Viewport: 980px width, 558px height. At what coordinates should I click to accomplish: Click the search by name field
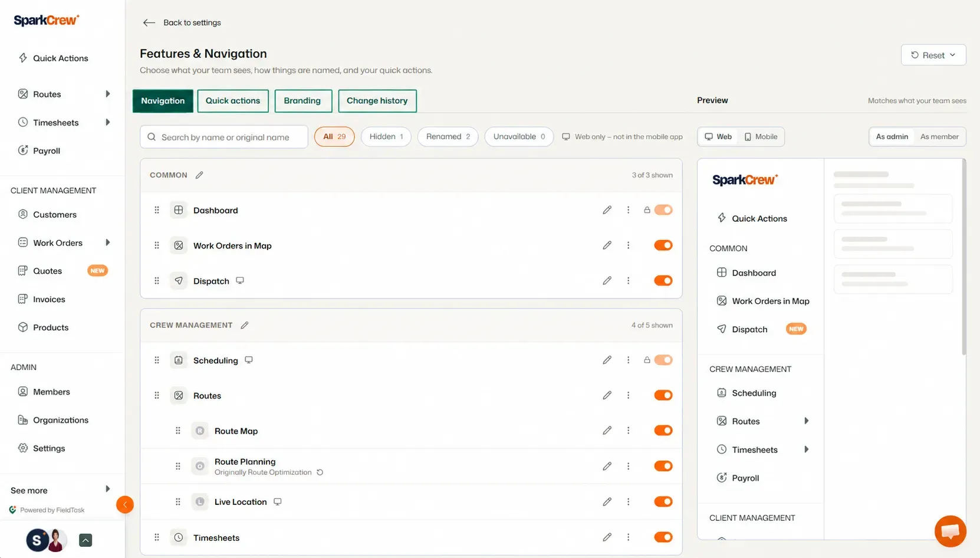click(224, 137)
